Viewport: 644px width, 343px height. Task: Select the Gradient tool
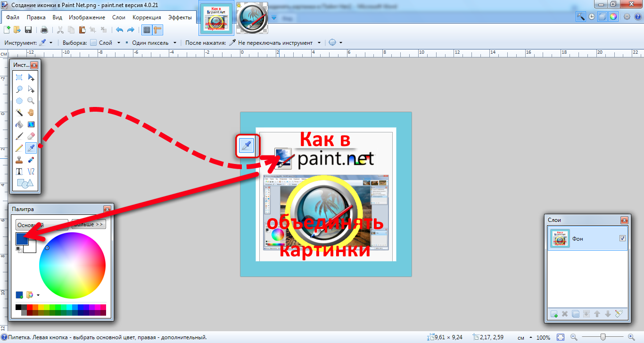point(31,124)
